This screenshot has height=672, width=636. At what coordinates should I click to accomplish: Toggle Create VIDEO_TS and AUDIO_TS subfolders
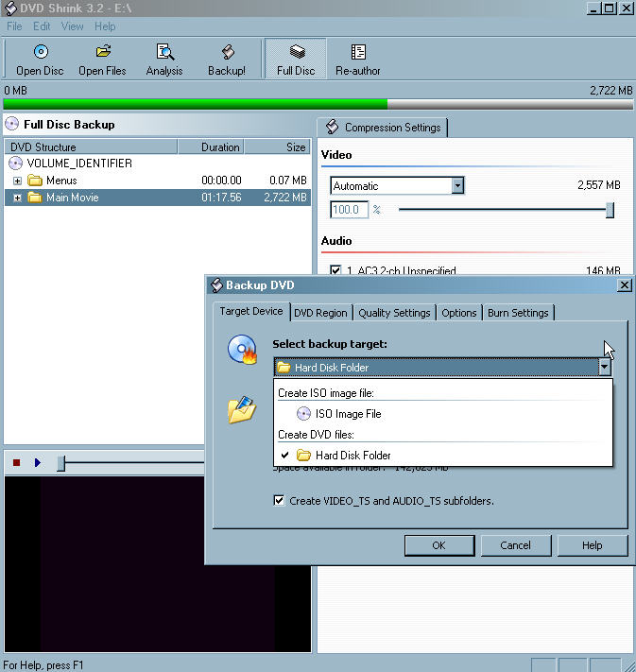(x=279, y=501)
